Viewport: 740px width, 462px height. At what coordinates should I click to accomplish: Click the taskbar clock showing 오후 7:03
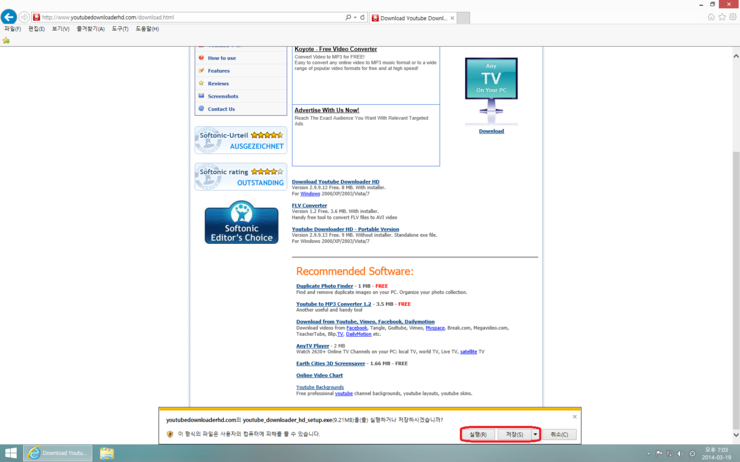pos(716,454)
